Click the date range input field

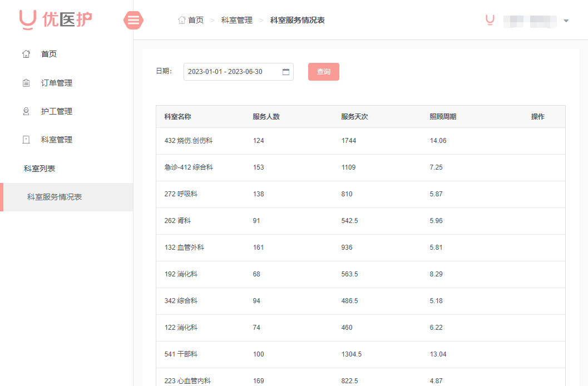(x=239, y=72)
